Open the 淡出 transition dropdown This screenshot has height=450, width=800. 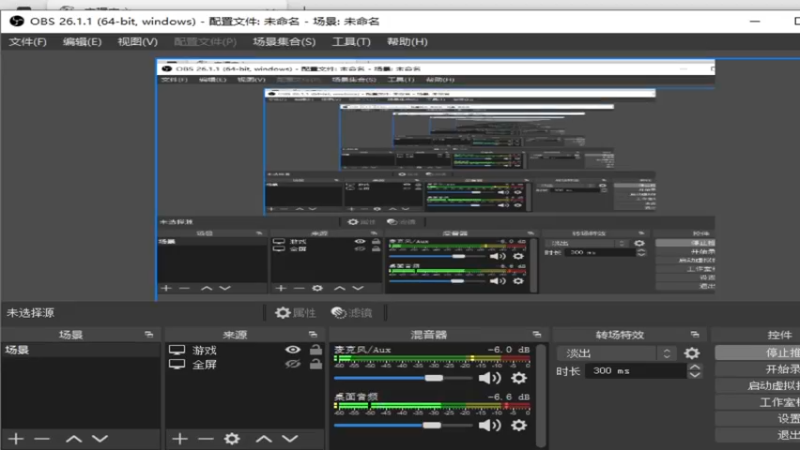pos(616,353)
